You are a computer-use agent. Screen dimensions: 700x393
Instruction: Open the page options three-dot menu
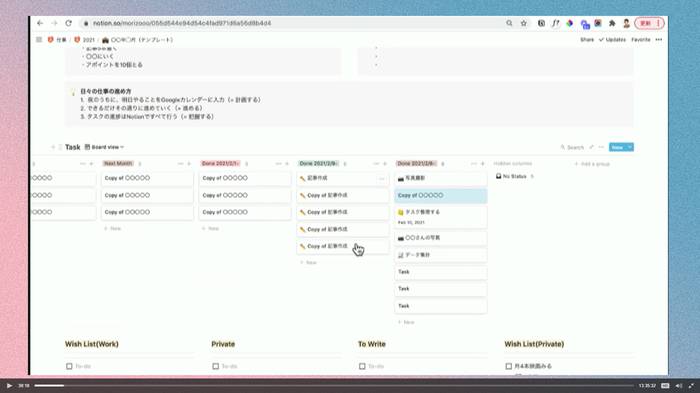click(x=659, y=40)
